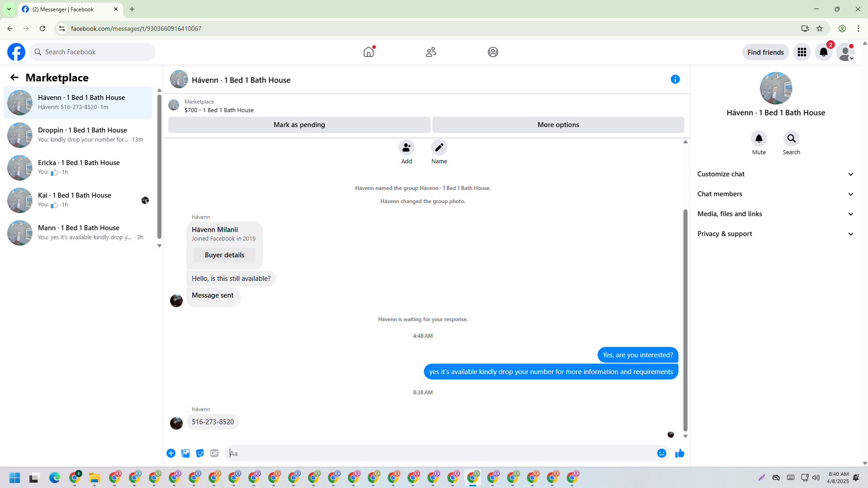Image resolution: width=868 pixels, height=488 pixels.
Task: Open the emoji picker
Action: [x=662, y=453]
